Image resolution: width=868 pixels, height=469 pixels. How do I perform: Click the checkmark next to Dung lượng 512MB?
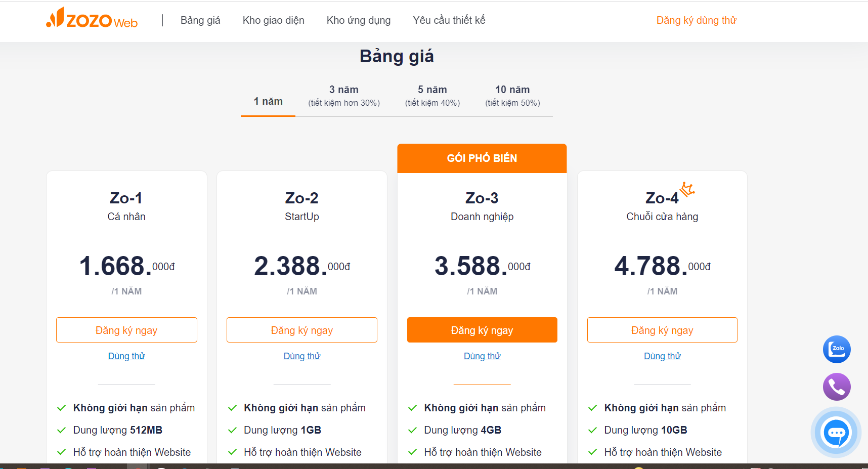coord(62,430)
